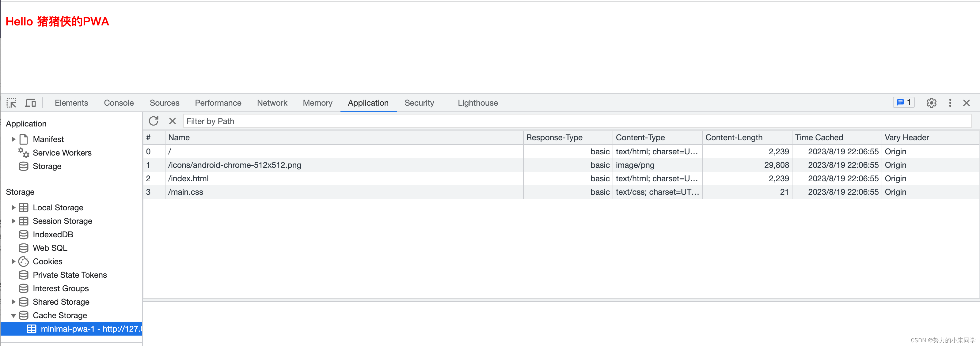The height and width of the screenshot is (346, 980).
Task: Click the Security tab in DevTools
Action: point(420,103)
